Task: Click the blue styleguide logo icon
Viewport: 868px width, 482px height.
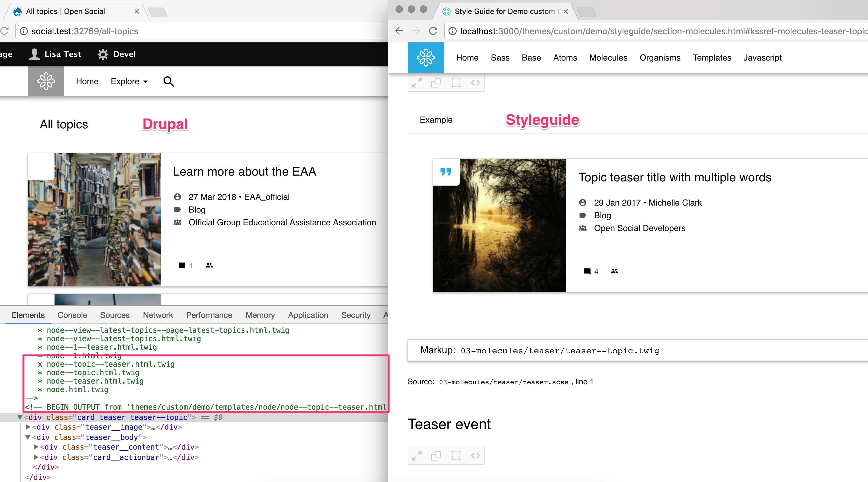Action: coord(426,58)
